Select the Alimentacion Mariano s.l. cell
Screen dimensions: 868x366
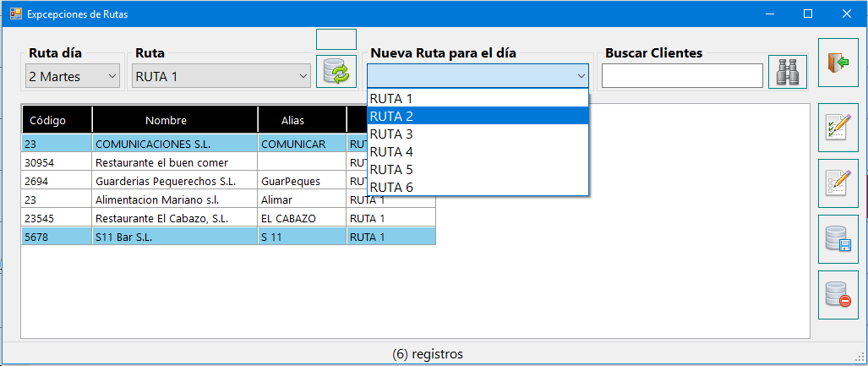click(175, 199)
